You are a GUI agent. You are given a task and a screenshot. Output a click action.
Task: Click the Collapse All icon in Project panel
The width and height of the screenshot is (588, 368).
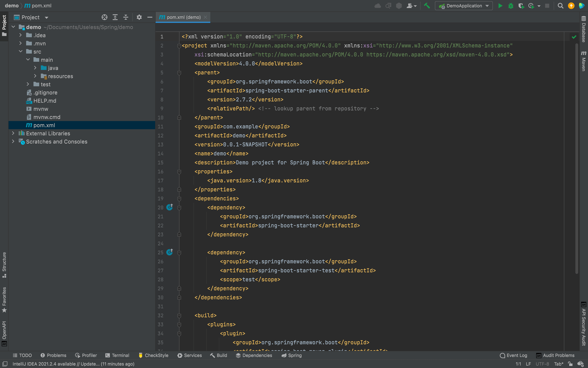(x=126, y=17)
